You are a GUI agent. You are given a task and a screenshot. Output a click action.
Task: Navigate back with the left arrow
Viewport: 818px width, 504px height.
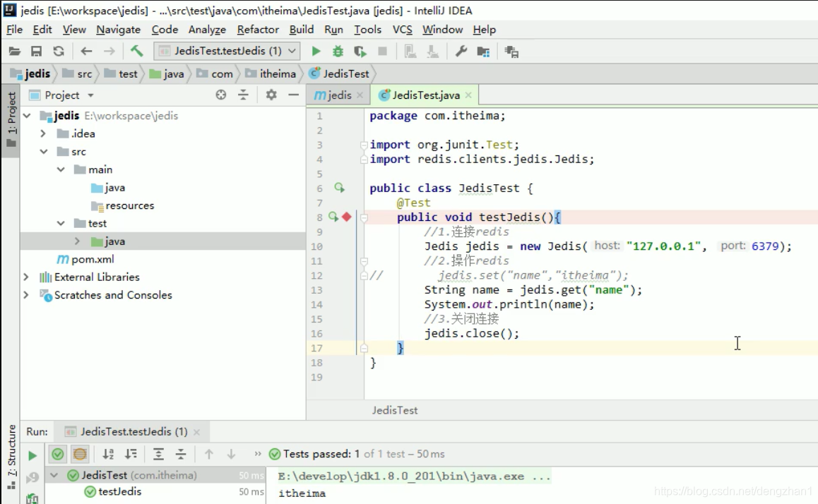click(x=87, y=51)
